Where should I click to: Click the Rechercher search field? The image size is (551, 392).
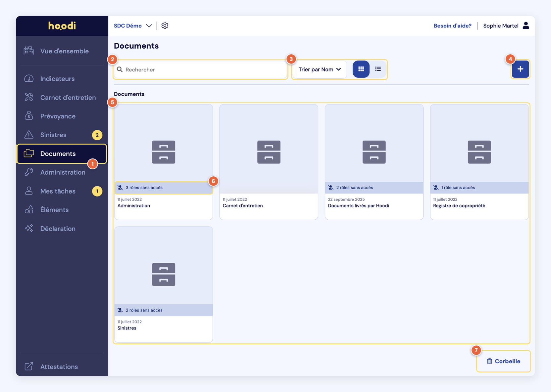[200, 69]
